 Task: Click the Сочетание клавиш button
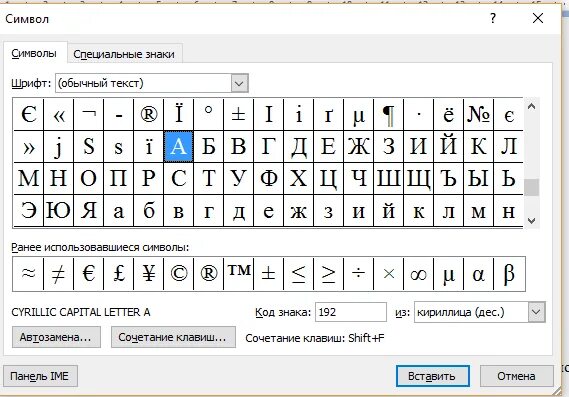point(173,337)
